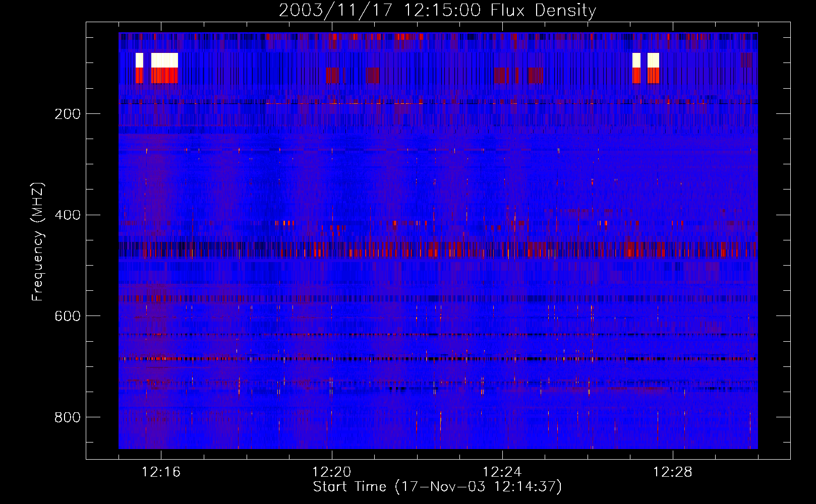Viewport: 816px width, 504px height.
Task: Click the 800 frequency tick label
Action: (x=68, y=417)
